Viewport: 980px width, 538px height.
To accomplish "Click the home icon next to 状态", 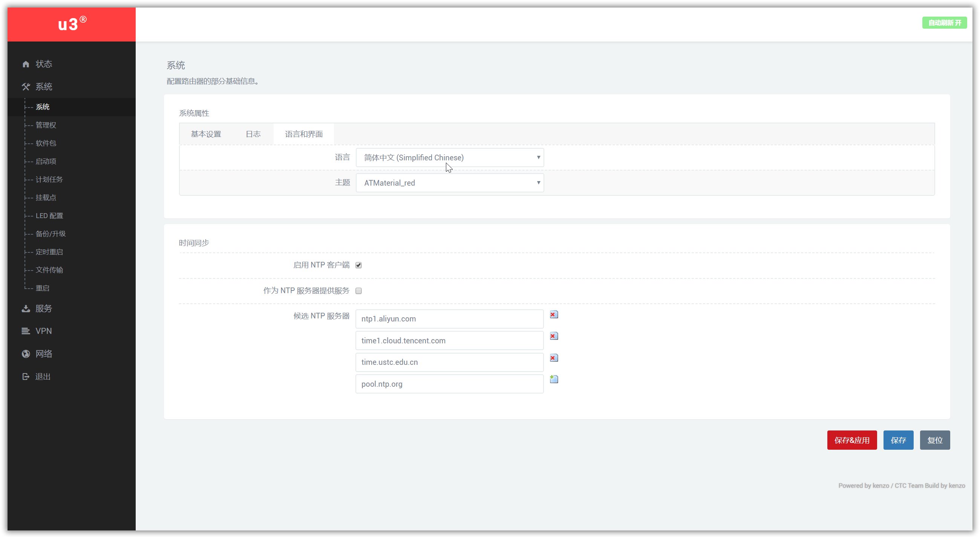I will (x=26, y=64).
